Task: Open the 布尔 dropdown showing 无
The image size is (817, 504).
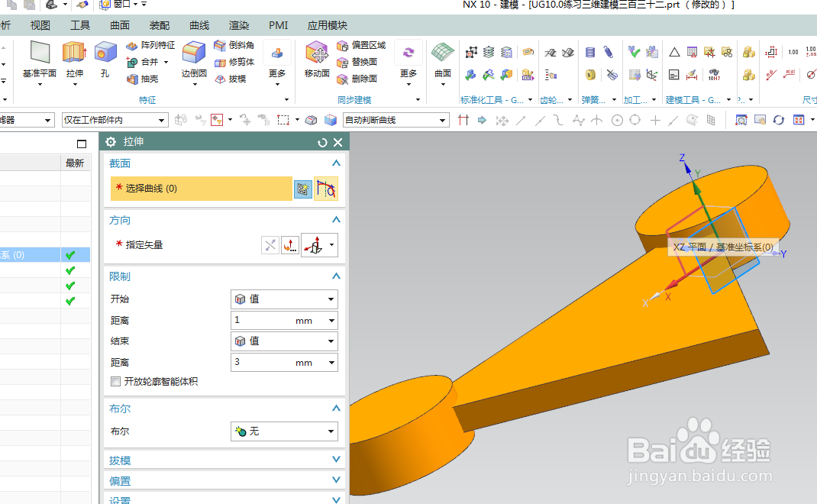Action: coord(285,431)
